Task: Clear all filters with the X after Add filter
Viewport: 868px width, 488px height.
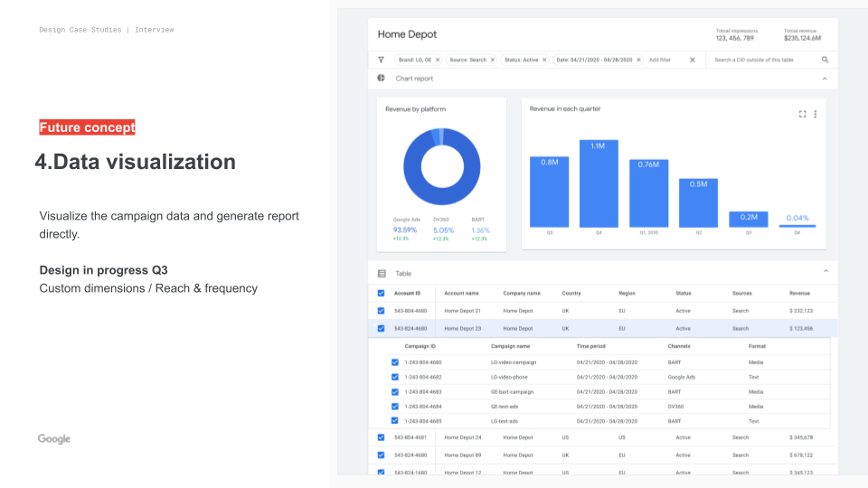Action: (x=692, y=60)
